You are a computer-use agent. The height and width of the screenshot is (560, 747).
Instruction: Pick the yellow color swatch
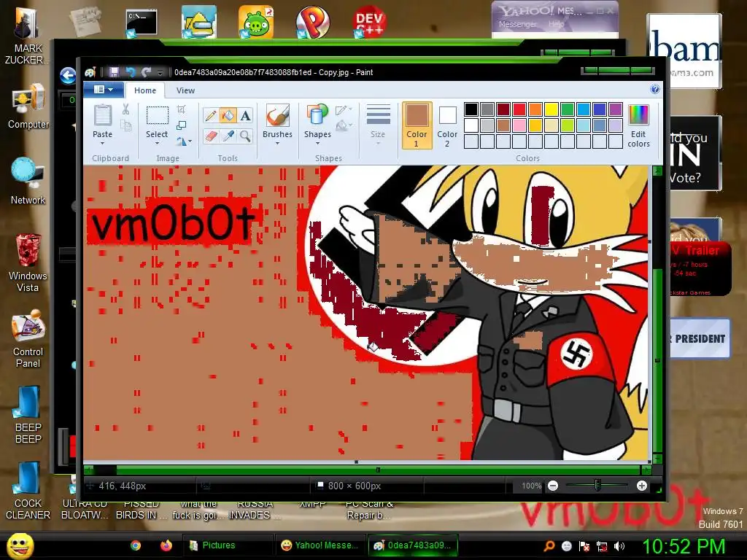point(551,109)
